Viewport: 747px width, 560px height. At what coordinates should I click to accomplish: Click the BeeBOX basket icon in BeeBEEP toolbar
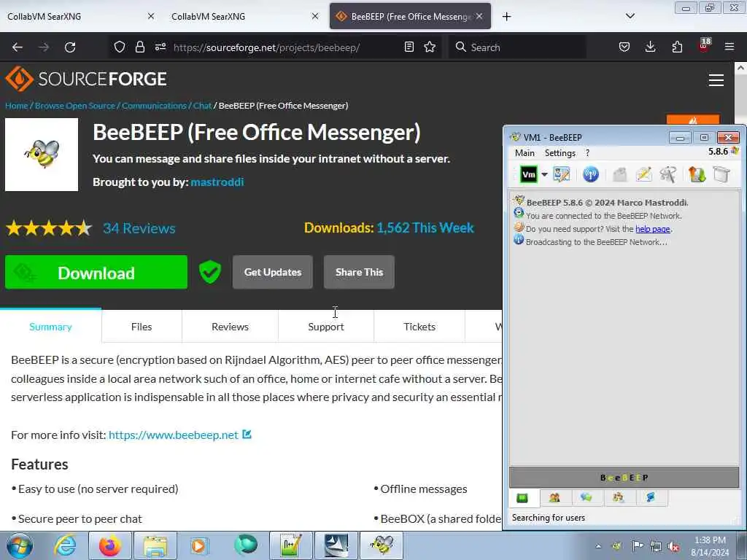click(x=721, y=175)
